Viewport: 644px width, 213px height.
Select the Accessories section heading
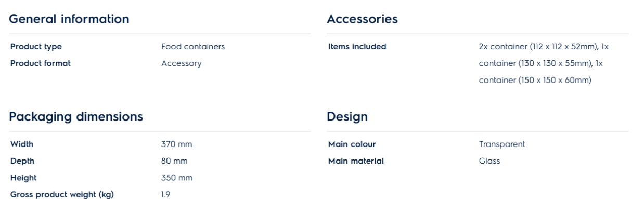362,20
